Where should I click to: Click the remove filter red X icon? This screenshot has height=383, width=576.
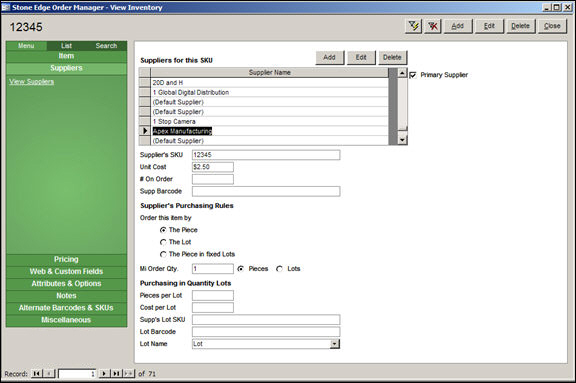(x=433, y=26)
